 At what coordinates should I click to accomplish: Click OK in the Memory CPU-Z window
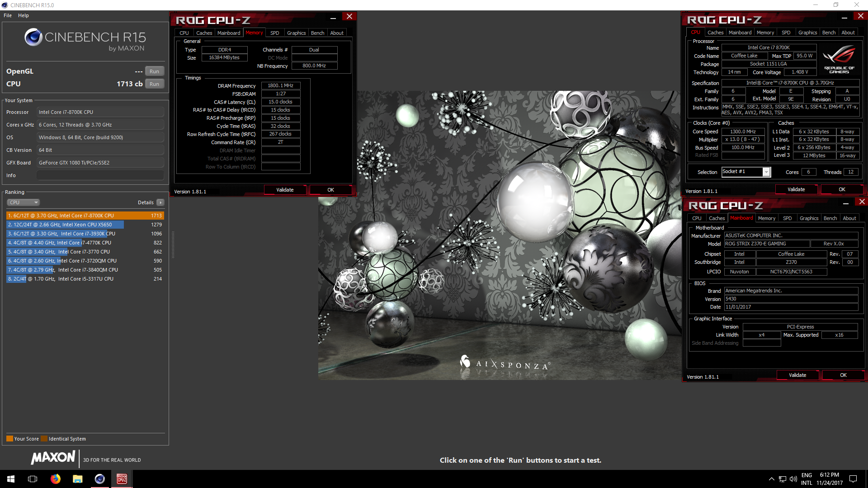[330, 190]
